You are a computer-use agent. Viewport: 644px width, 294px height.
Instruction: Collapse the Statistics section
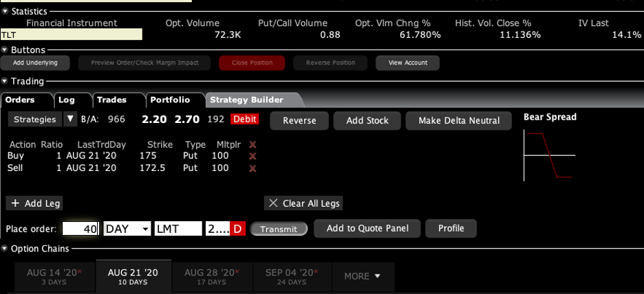click(6, 11)
